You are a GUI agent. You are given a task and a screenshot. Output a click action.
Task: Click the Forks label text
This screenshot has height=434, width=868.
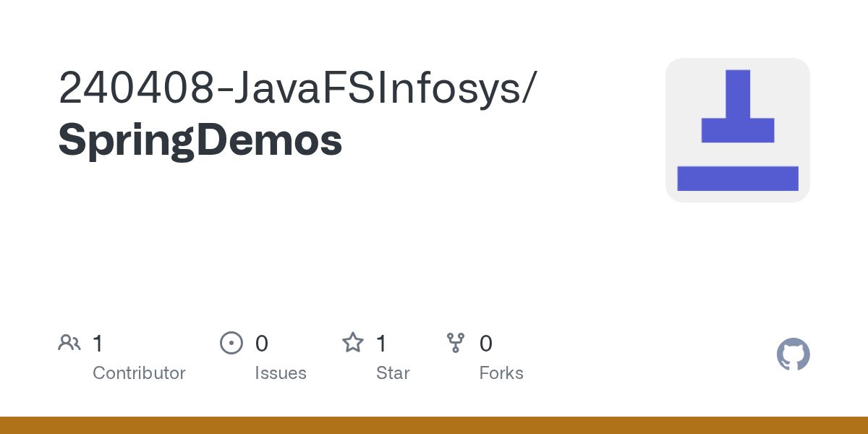pos(501,373)
